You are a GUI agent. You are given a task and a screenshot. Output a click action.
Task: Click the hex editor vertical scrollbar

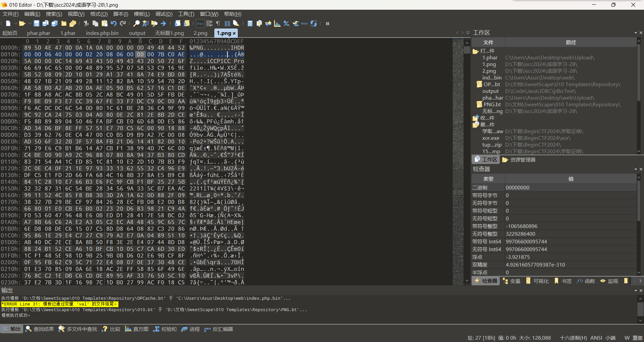467,162
